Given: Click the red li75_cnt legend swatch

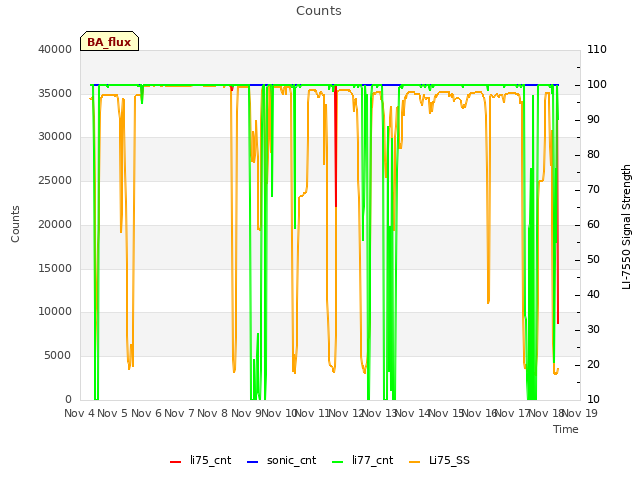Looking at the screenshot, I should pos(175,462).
